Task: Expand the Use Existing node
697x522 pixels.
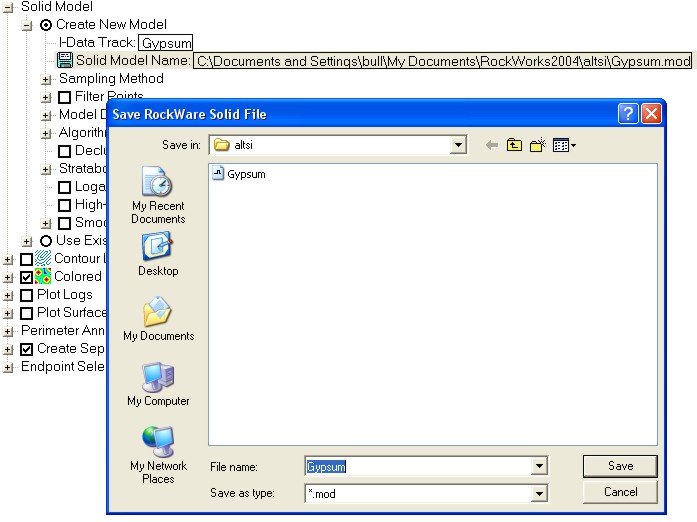Action: 27,241
